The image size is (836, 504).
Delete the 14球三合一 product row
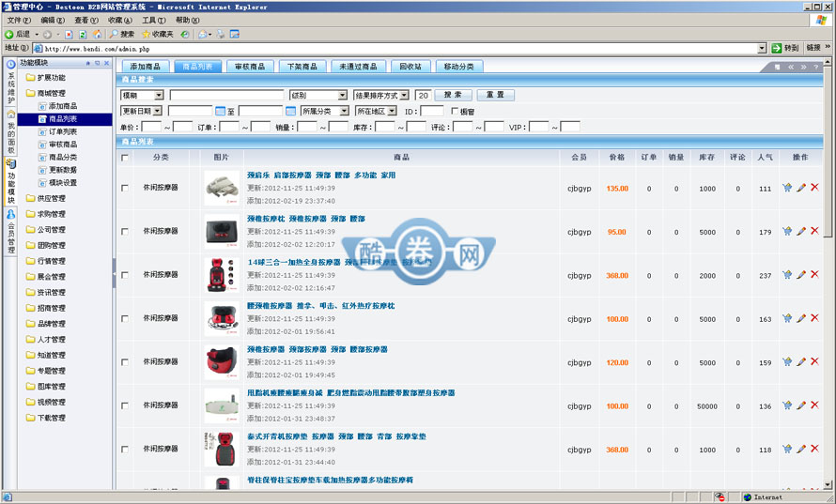tap(814, 274)
